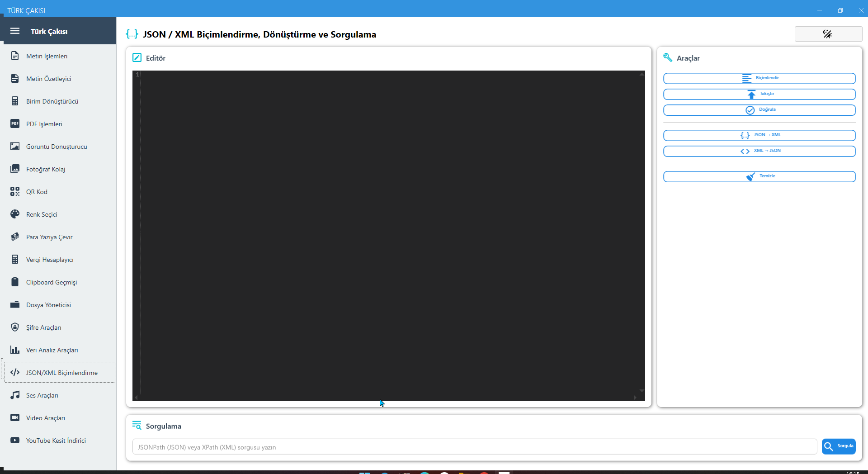Screen dimensions: 868x474
Task: Open Veri Analiz Araçları chart icon
Action: [x=15, y=350]
